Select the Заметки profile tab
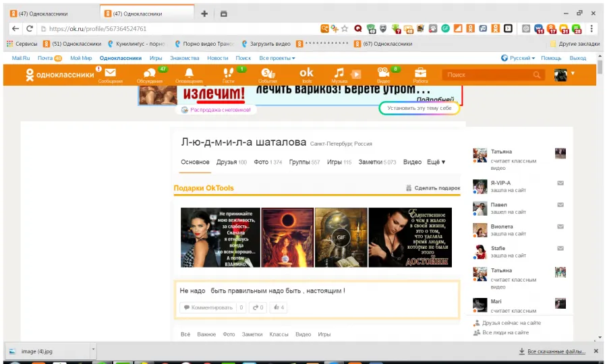Screen dimensions: 607x364 pos(377,162)
